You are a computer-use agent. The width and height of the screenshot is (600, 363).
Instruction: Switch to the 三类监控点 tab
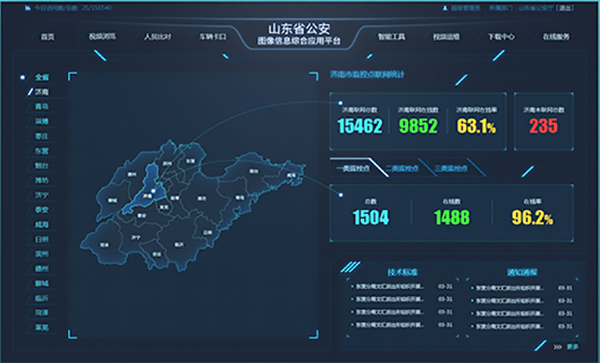[x=451, y=168]
